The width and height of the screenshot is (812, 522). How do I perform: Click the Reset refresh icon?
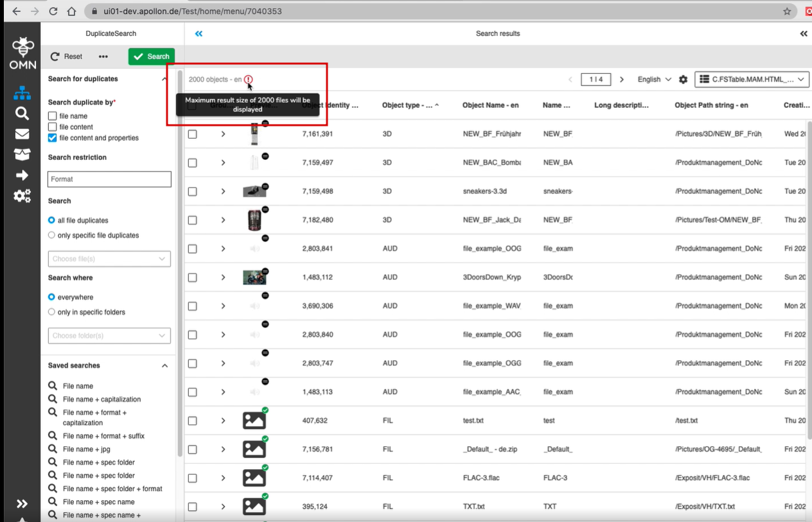[55, 57]
